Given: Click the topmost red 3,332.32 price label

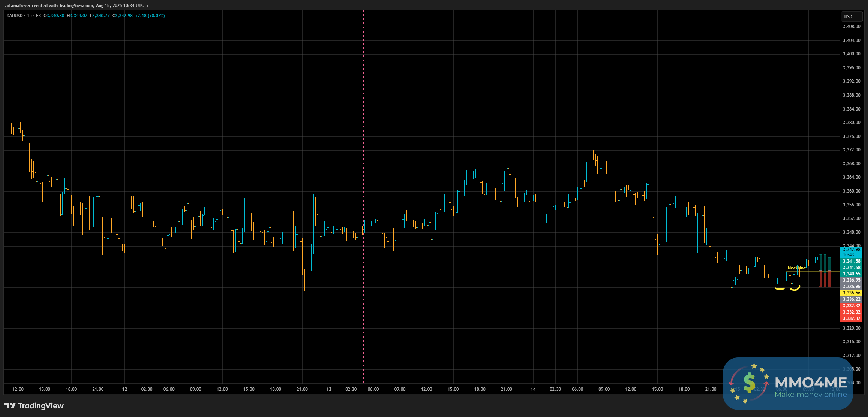Looking at the screenshot, I should click(851, 306).
